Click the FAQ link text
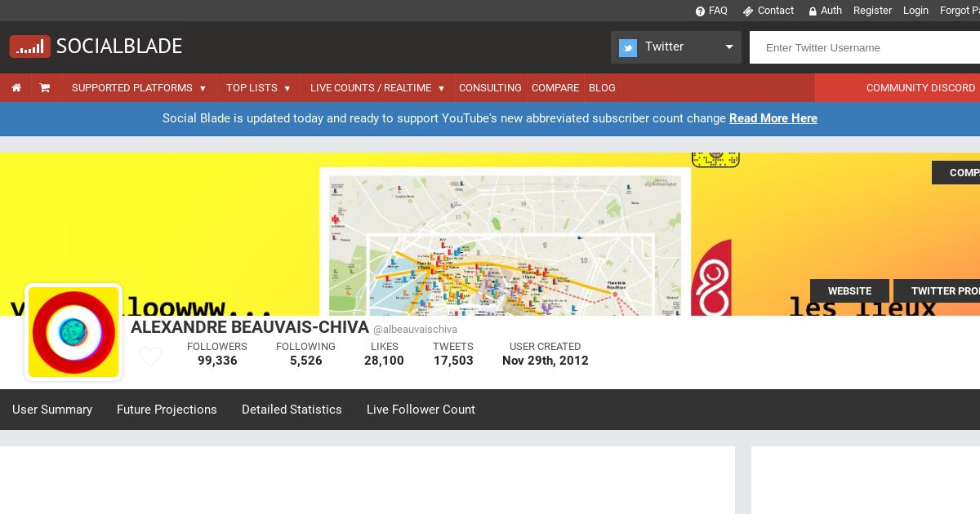The width and height of the screenshot is (980, 514). click(718, 11)
